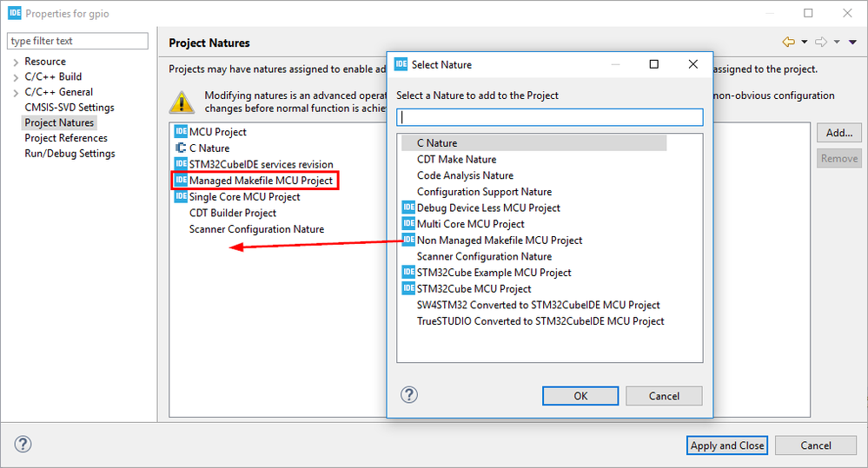Open back history dropdown arrow
Viewport: 868px width, 468px height.
tap(805, 42)
